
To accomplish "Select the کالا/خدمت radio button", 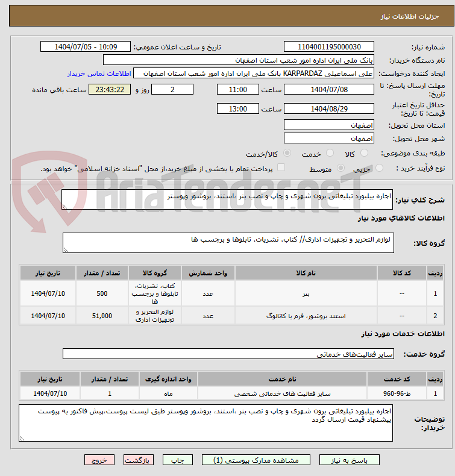I will [287, 153].
